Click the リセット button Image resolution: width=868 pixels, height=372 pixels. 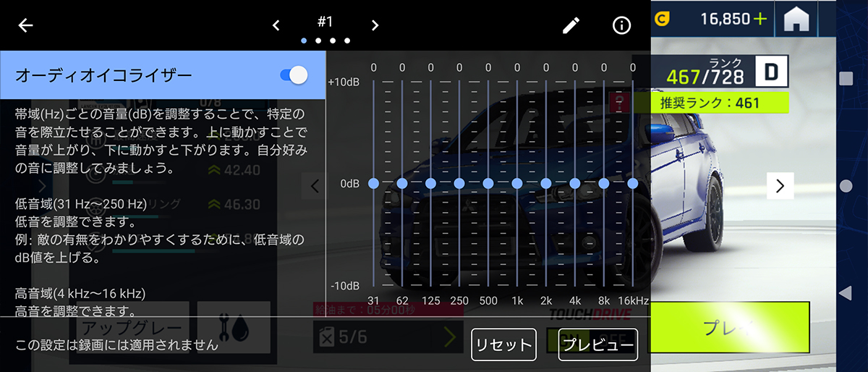click(x=503, y=344)
